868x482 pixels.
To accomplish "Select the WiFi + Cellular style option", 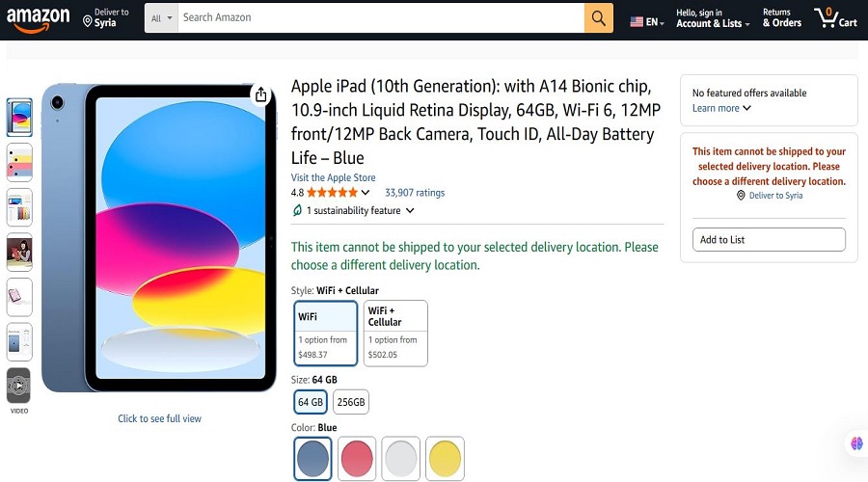I will coord(395,334).
